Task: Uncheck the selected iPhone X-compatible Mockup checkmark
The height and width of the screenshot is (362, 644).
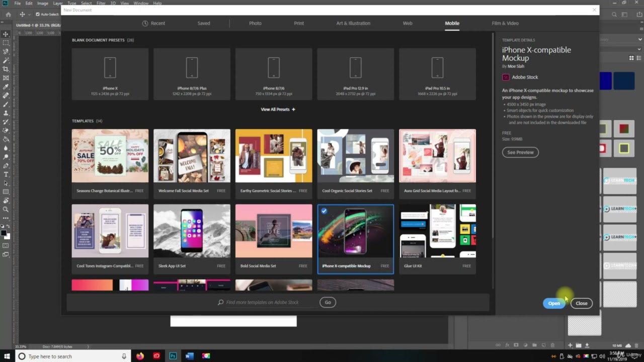Action: click(x=324, y=211)
